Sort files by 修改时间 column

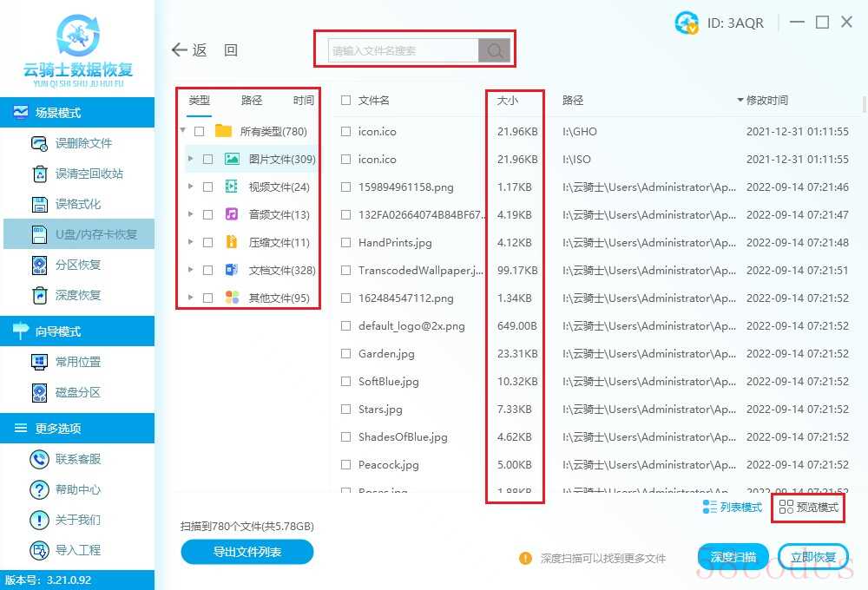(766, 101)
